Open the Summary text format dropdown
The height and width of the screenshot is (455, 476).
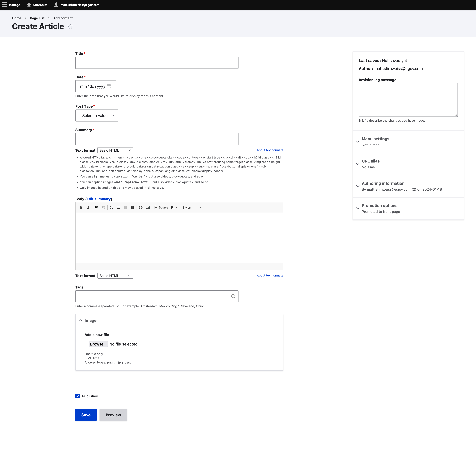tap(115, 150)
